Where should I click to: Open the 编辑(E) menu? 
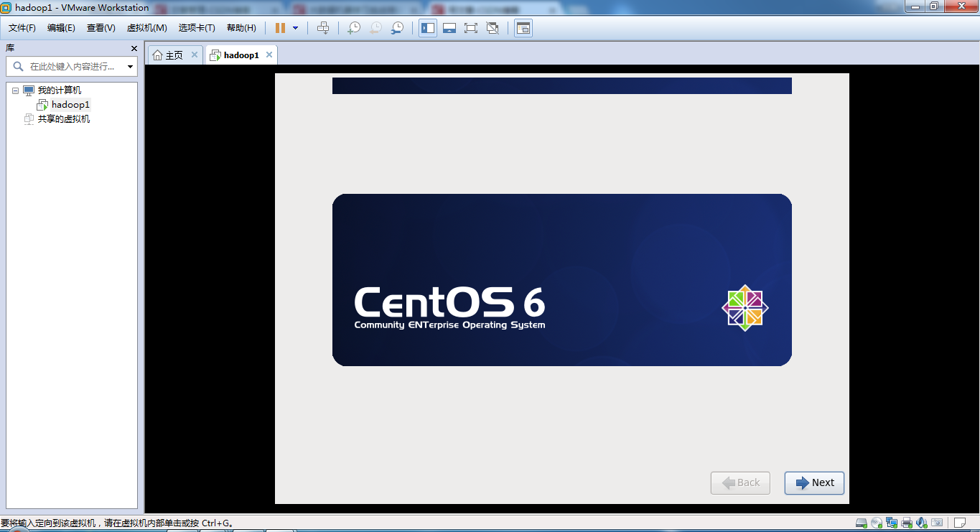point(61,28)
